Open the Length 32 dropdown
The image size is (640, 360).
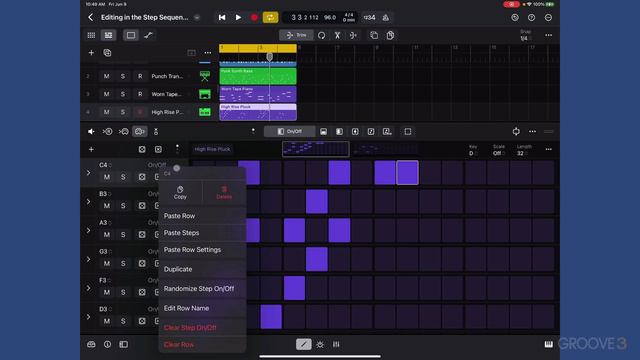click(x=524, y=150)
